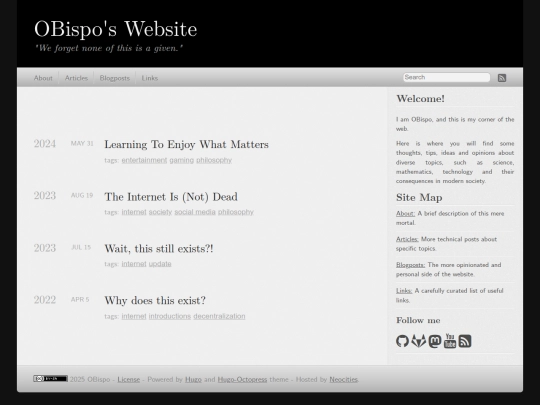Go to OBispo's Website home title
540x405 pixels.
click(x=116, y=29)
